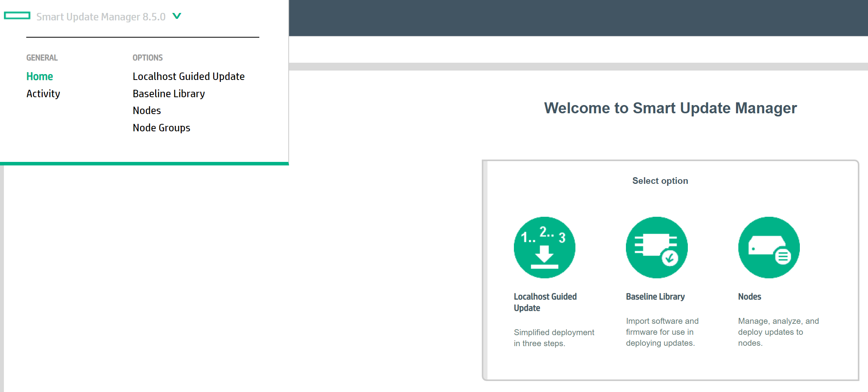Open Node Groups from the Options menu

[161, 128]
